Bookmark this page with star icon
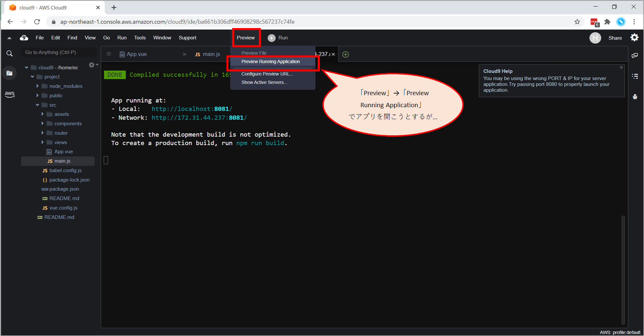This screenshot has height=336, width=644. pyautogui.click(x=577, y=22)
